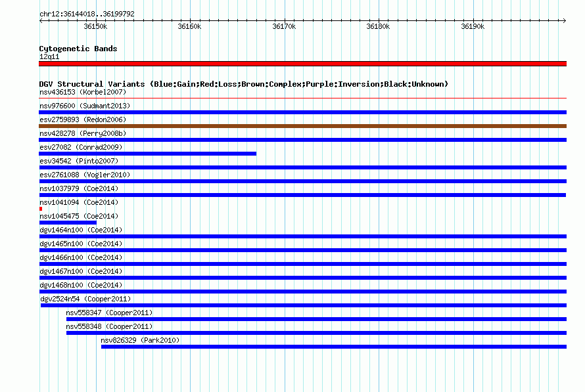Click the 36150k ruler tick label
585x392 pixels.
pyautogui.click(x=95, y=26)
